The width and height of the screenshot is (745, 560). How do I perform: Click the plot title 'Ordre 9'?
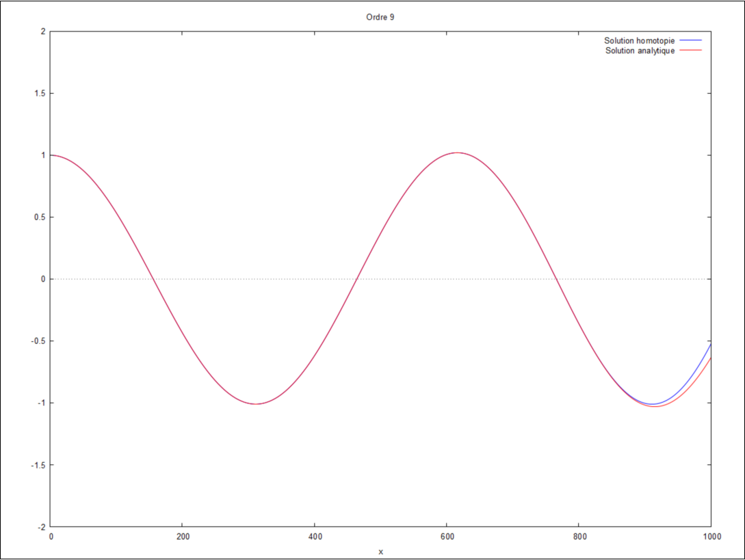[x=380, y=17]
